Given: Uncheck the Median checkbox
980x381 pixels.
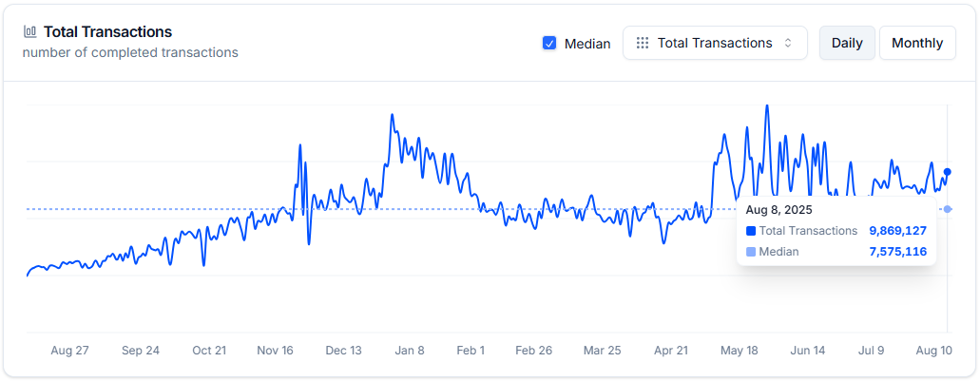Looking at the screenshot, I should point(549,43).
